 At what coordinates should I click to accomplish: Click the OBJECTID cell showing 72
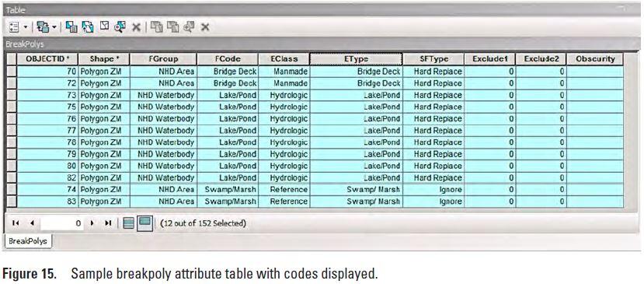coord(47,83)
